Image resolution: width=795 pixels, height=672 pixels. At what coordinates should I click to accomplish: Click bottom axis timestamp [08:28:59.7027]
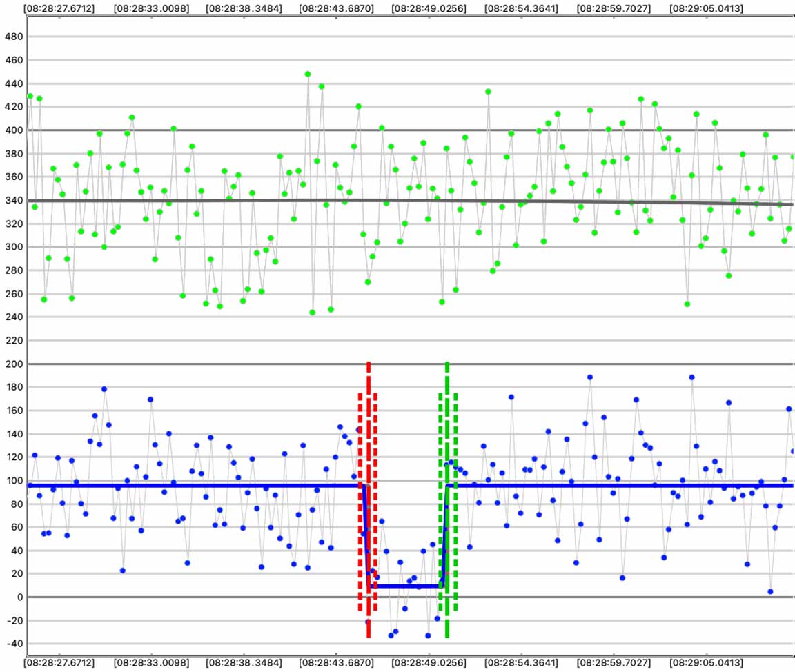click(x=614, y=662)
